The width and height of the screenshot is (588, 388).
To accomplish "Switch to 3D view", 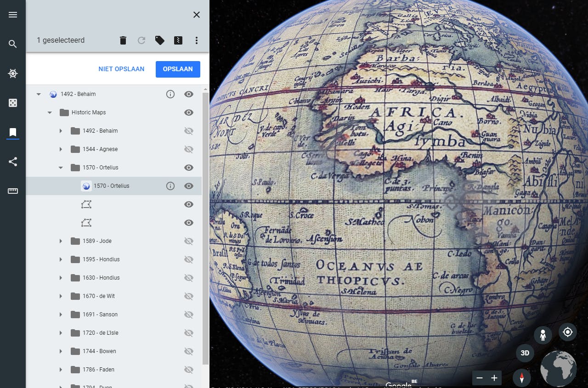I will tap(525, 353).
